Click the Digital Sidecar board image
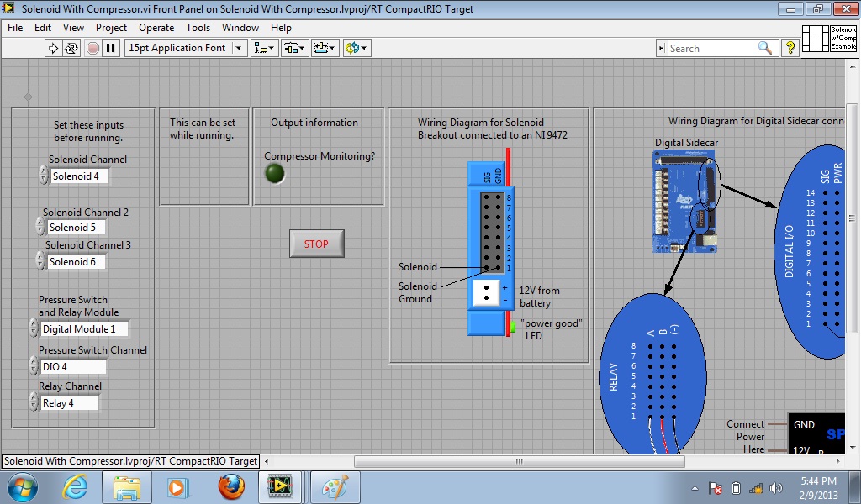Viewport: 861px width, 504px height. [684, 202]
